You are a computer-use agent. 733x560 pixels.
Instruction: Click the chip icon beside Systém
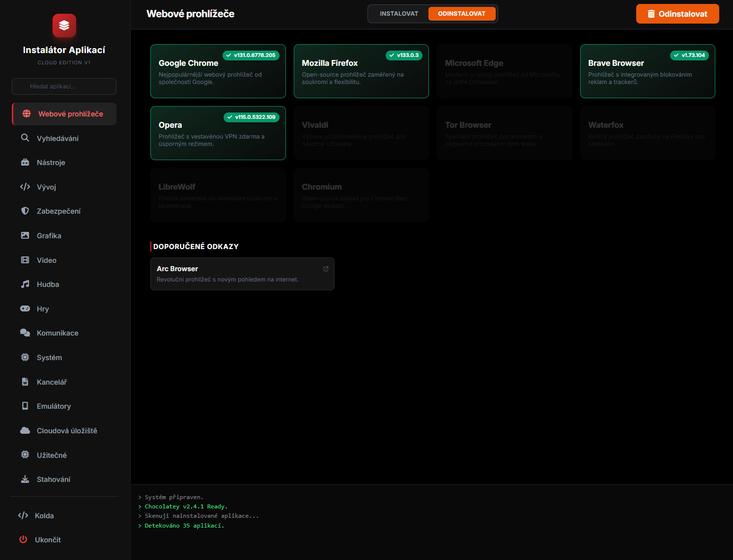[x=25, y=358]
